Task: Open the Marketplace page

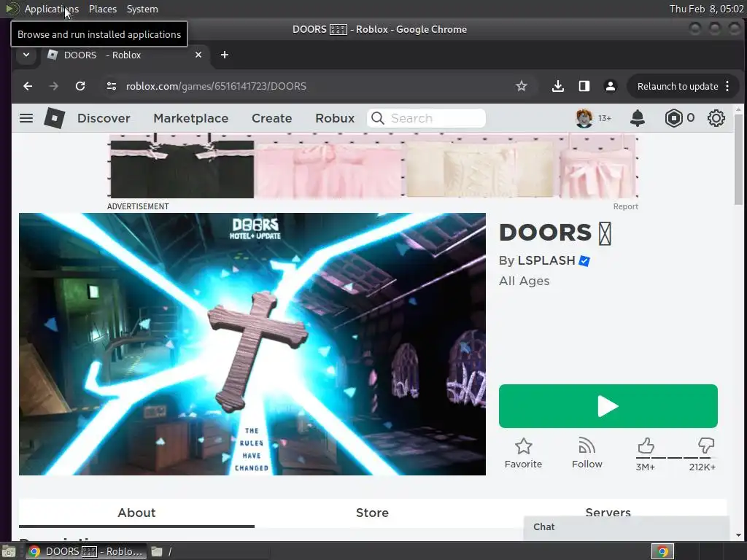Action: (190, 118)
